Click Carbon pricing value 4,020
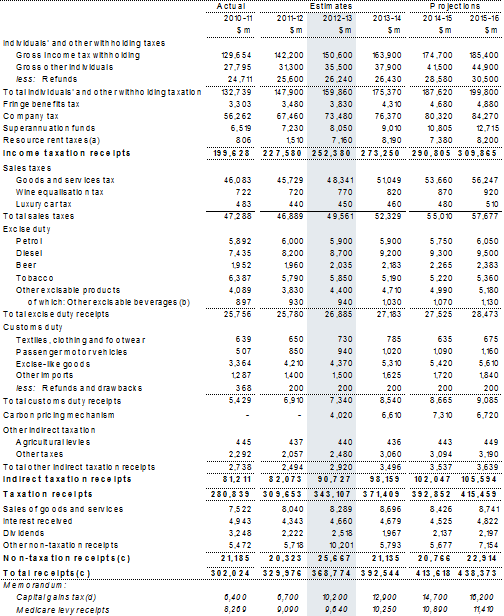The width and height of the screenshot is (504, 616). (x=341, y=415)
